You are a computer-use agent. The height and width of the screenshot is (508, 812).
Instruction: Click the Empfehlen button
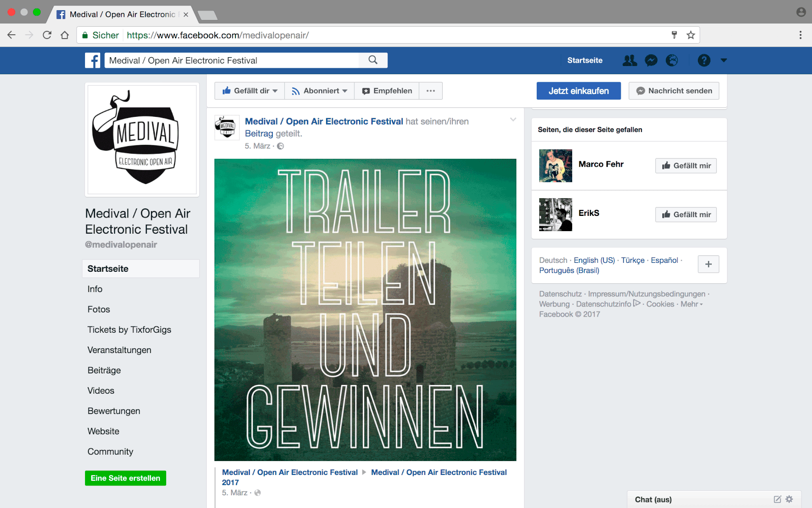387,91
